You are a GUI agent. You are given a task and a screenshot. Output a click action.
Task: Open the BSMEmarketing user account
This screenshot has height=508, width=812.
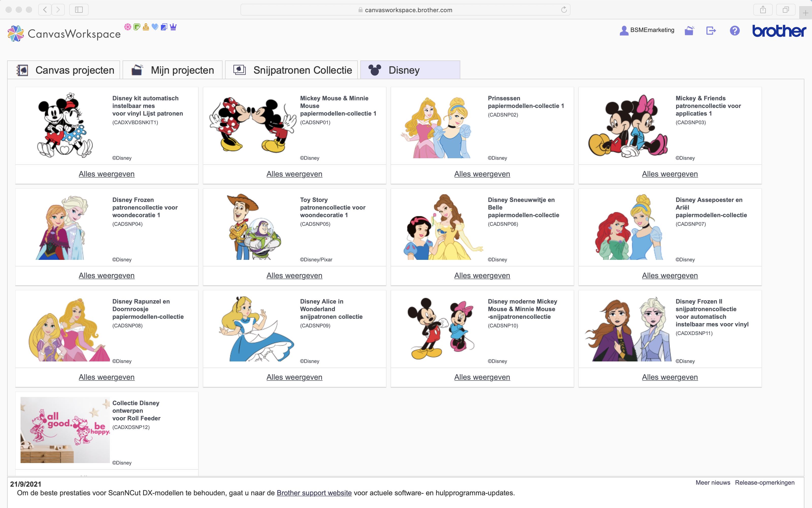(647, 30)
